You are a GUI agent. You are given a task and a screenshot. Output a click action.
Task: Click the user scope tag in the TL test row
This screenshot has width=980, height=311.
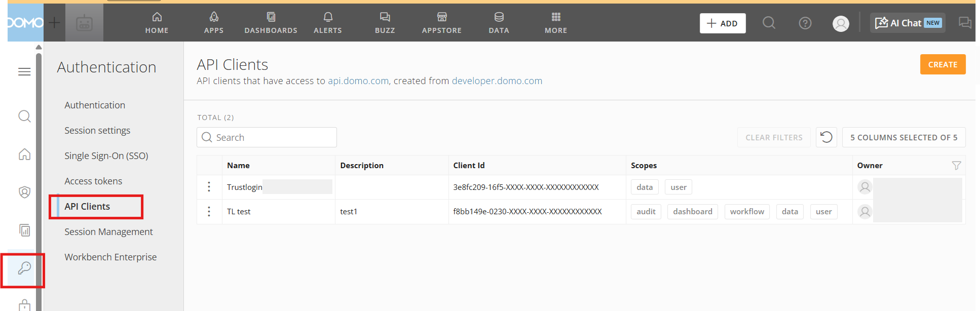(824, 211)
